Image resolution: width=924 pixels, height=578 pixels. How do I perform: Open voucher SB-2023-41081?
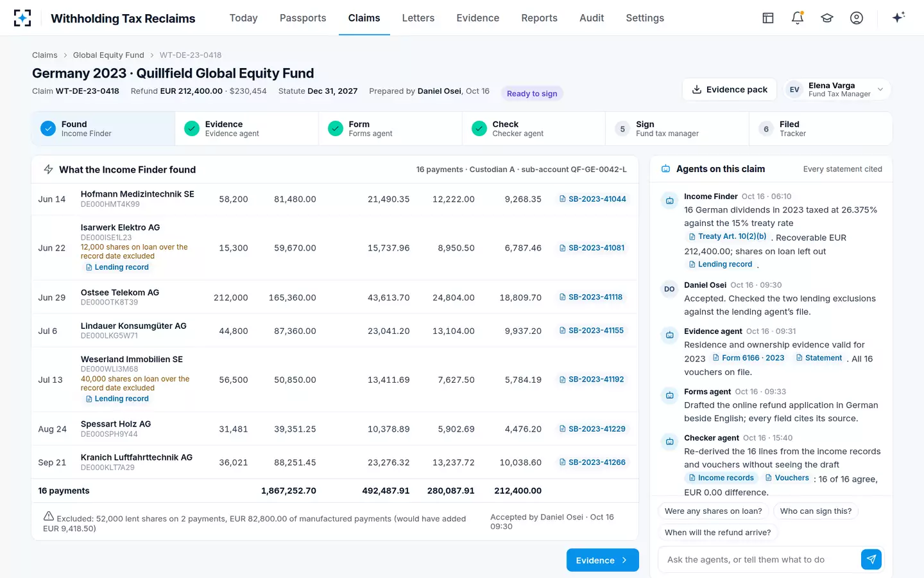(x=592, y=248)
